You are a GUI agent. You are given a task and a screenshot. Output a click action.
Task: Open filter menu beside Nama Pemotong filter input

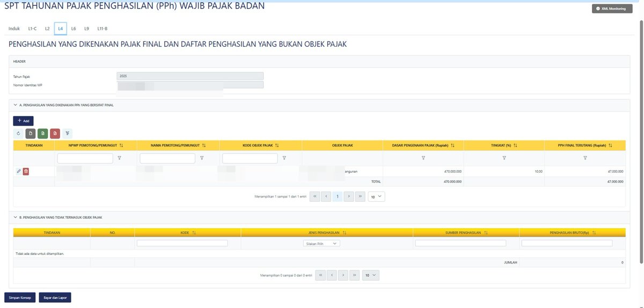pos(201,158)
